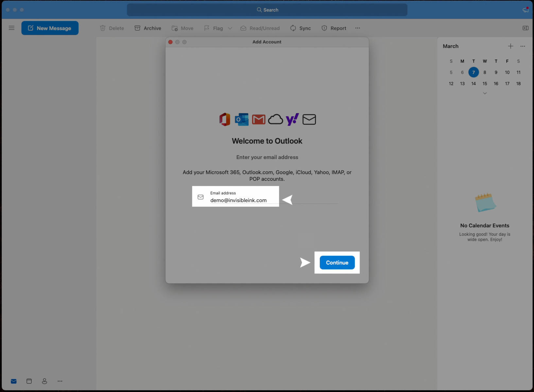Viewport: 534px width, 392px height.
Task: Click the Gmail account icon
Action: 259,119
